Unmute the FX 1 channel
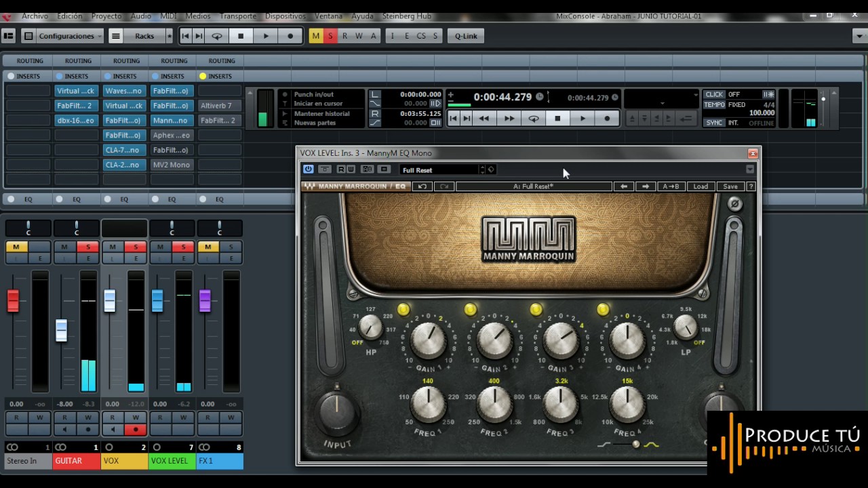 tap(208, 247)
